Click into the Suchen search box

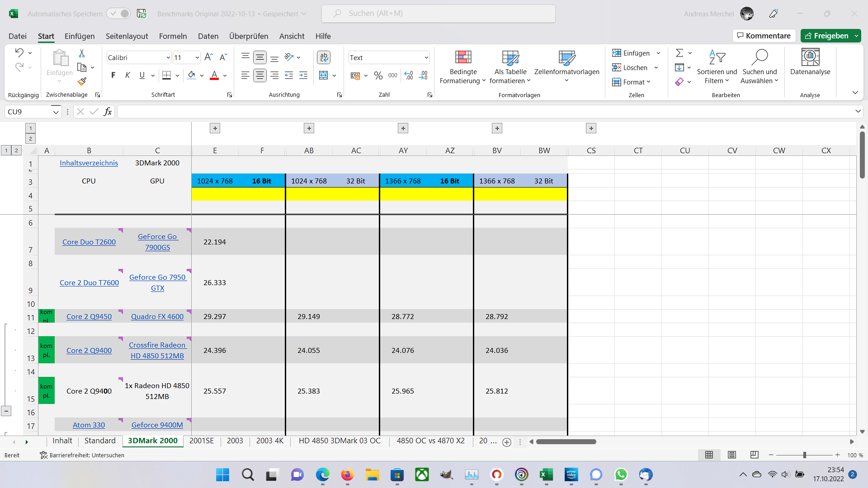[x=439, y=14]
